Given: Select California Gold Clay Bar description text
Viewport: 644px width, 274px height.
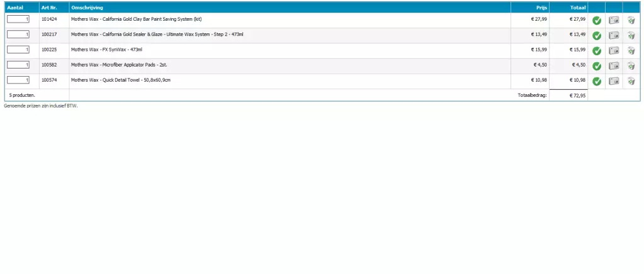Looking at the screenshot, I should pyautogui.click(x=137, y=19).
